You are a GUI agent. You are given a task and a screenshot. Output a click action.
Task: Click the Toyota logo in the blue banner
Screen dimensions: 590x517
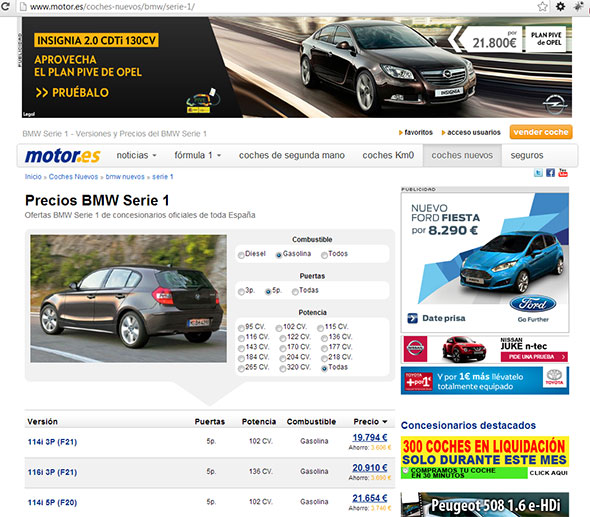point(554,377)
